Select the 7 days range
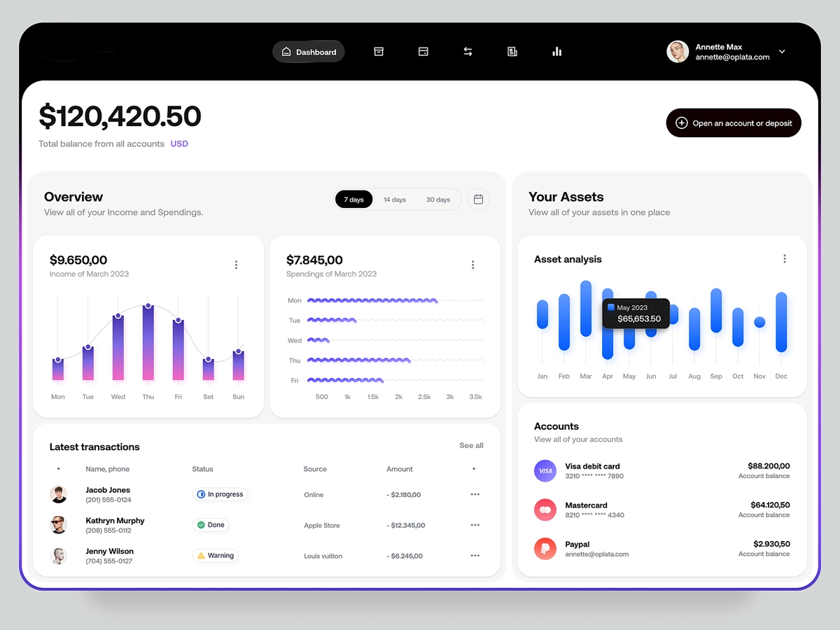Screen dimensions: 840x630 pyautogui.click(x=354, y=199)
